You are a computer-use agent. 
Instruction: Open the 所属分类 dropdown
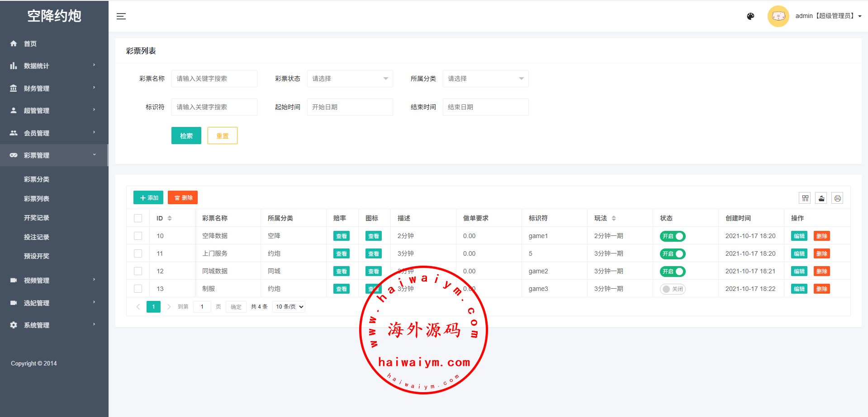coord(485,79)
